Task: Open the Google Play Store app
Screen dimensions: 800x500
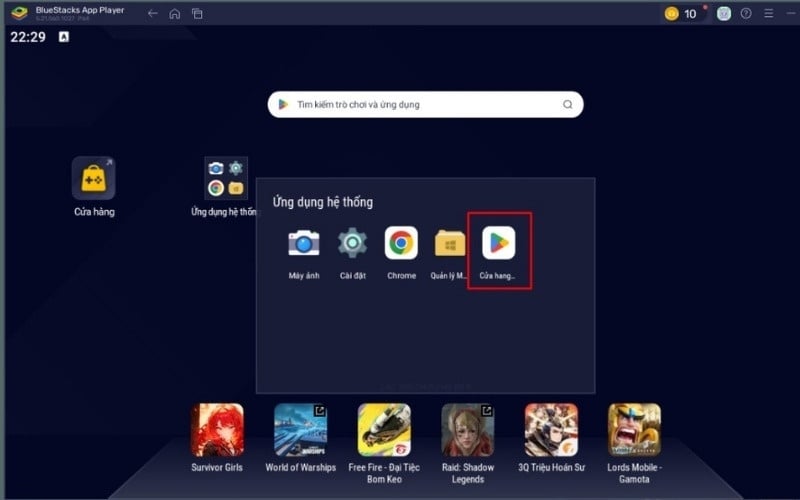Action: [498, 243]
